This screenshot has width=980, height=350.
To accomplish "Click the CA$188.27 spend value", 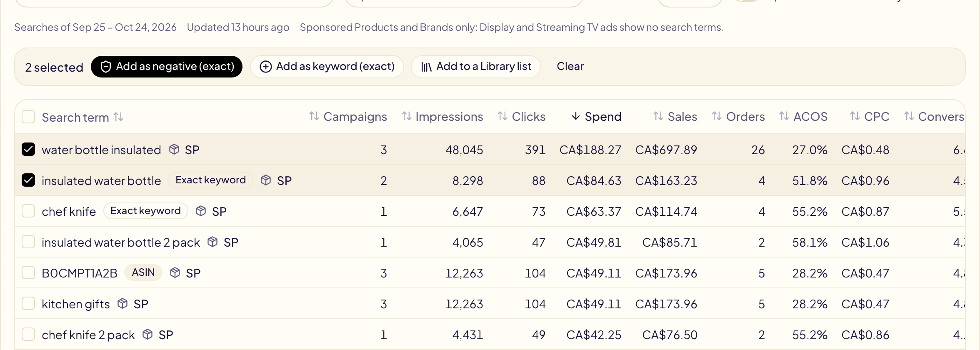I will tap(590, 150).
